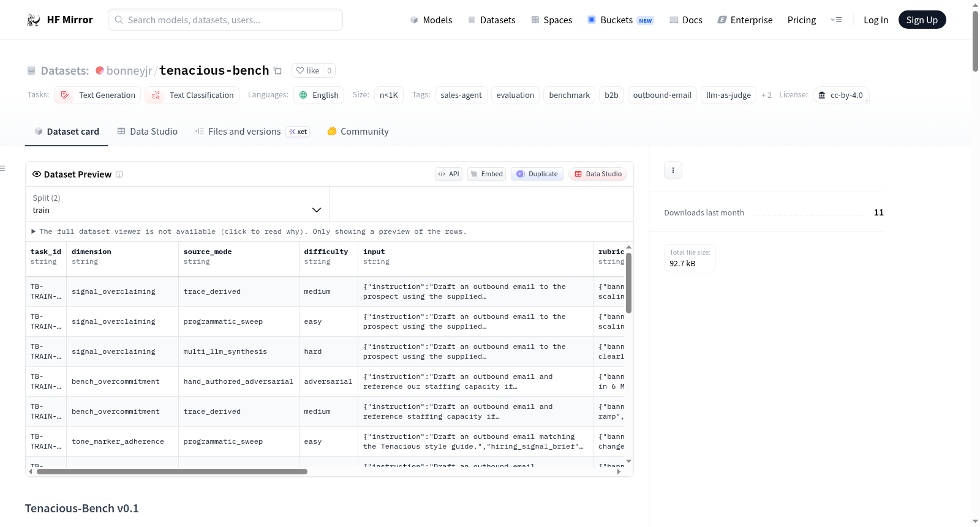980x527 pixels.
Task: Open the Data Studio tab
Action: click(147, 132)
